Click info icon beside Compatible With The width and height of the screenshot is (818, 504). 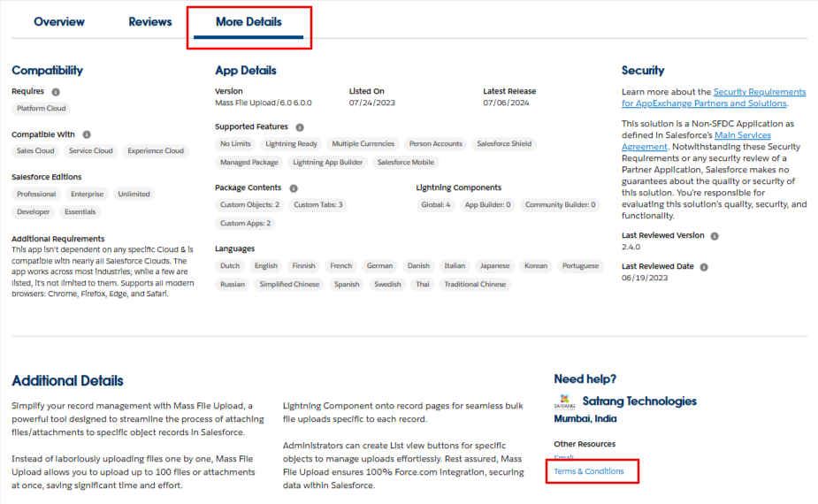87,134
